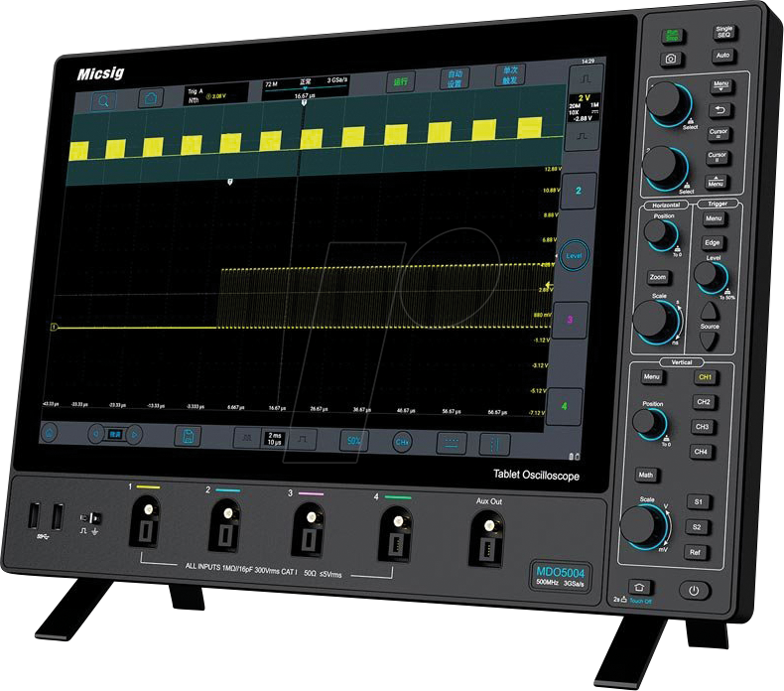The image size is (784, 691).
Task: Tap the auto setup button on screen
Action: click(455, 78)
